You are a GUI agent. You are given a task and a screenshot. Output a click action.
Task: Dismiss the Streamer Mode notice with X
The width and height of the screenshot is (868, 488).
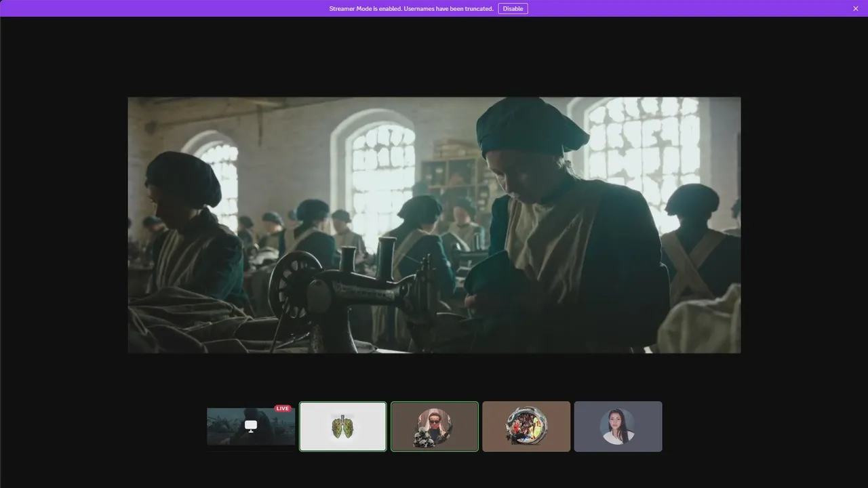856,9
